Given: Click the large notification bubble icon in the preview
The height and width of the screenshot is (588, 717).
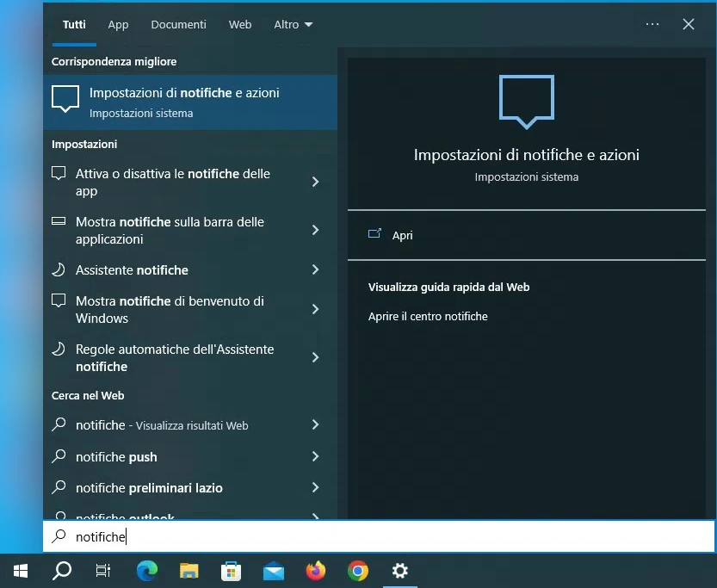Looking at the screenshot, I should click(526, 101).
